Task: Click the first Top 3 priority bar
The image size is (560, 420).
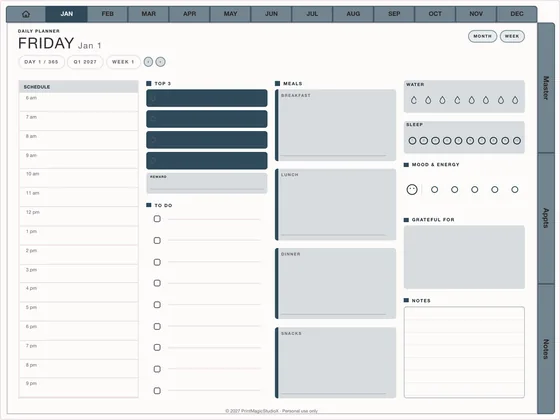Action: (207, 98)
